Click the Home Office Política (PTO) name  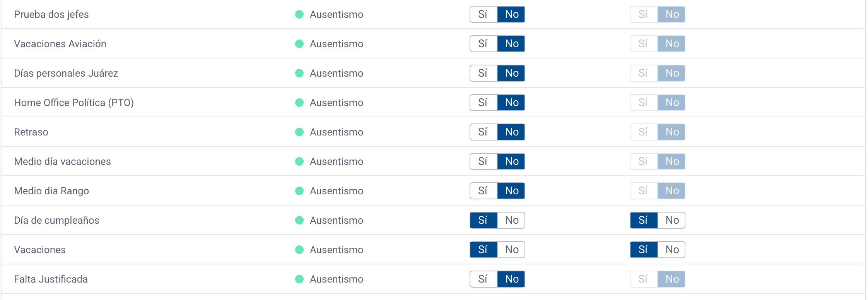click(74, 103)
